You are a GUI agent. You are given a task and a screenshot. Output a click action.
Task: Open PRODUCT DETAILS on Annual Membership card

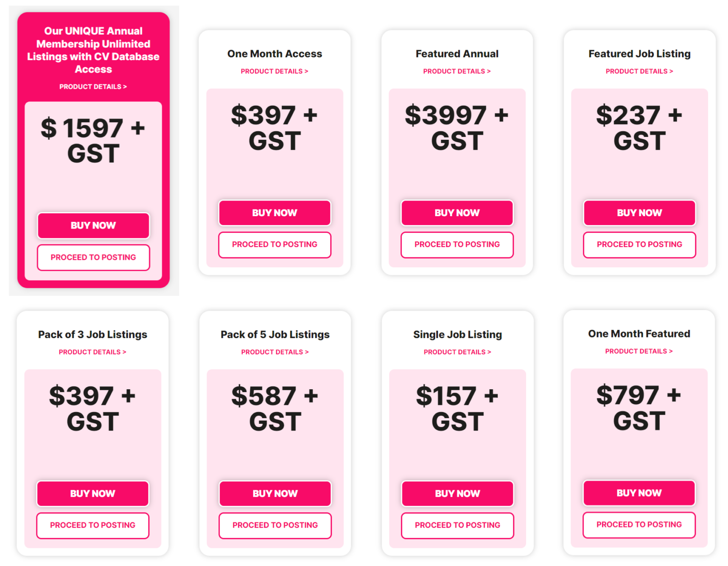point(93,86)
